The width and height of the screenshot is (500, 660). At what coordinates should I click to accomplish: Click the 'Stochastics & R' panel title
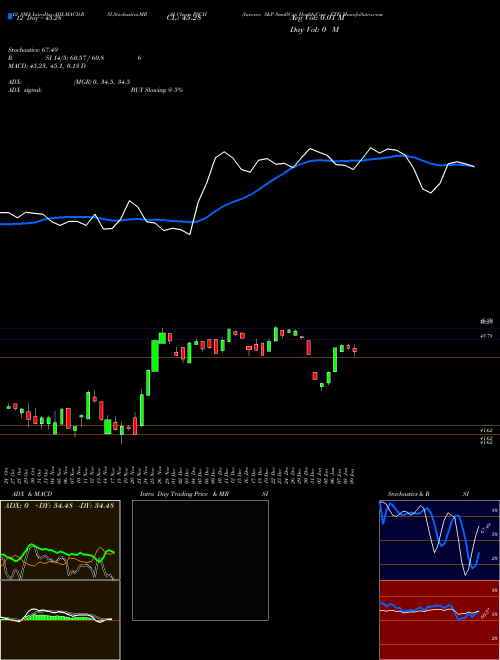tap(409, 494)
